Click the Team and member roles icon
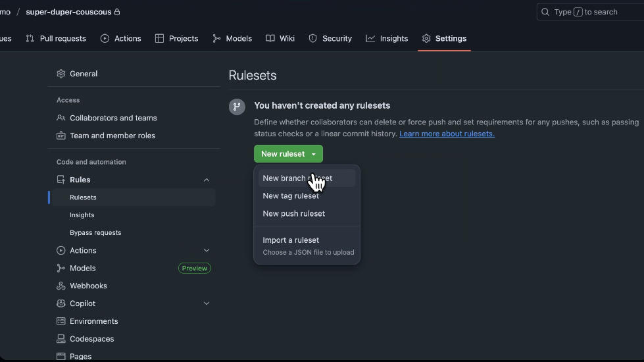The width and height of the screenshot is (644, 362). (61, 136)
